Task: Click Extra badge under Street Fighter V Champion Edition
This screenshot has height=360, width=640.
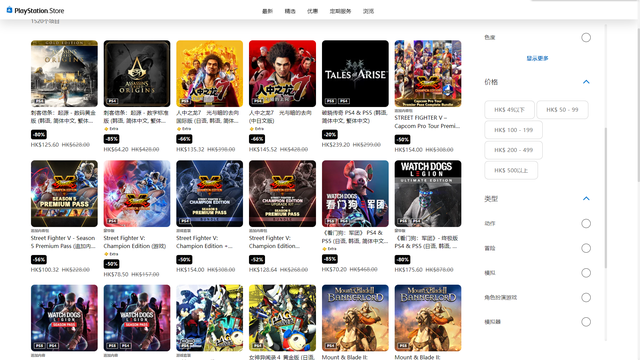Action: pos(111,254)
